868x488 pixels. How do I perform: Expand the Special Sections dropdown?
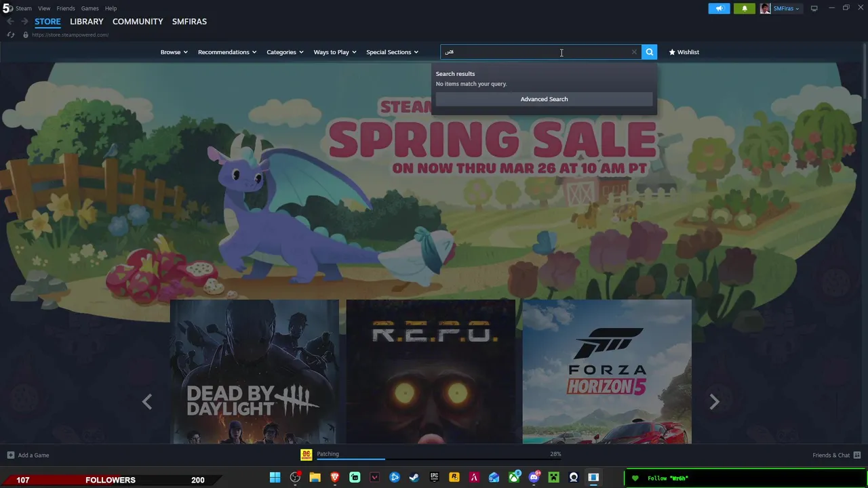[392, 52]
